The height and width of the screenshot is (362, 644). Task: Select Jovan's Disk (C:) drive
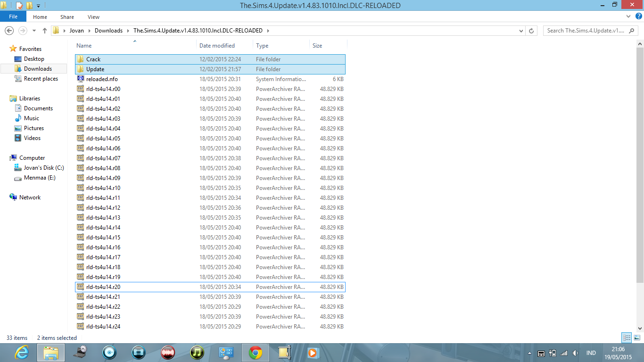point(44,168)
